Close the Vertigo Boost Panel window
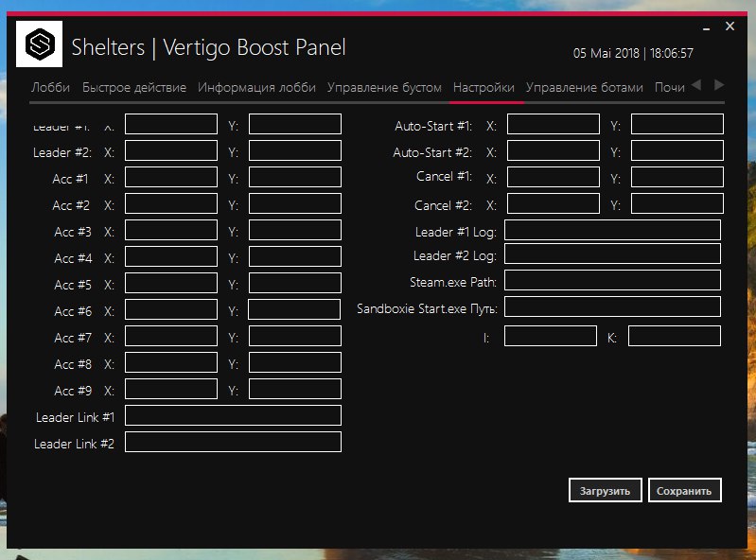This screenshot has height=560, width=756. 730,26
